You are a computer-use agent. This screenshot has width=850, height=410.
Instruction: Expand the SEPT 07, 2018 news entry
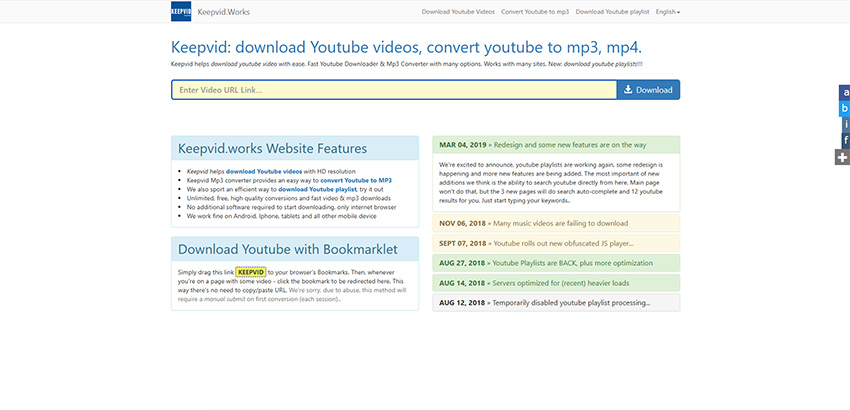pyautogui.click(x=555, y=243)
